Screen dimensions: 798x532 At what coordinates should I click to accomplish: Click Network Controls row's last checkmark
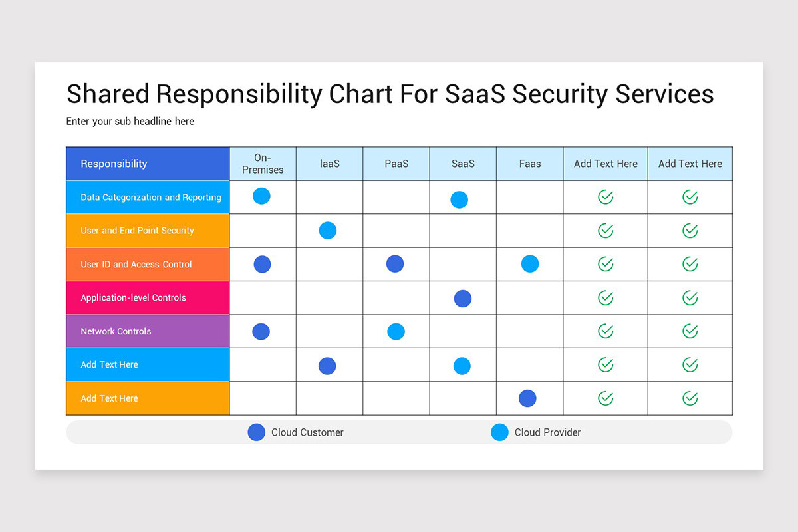click(x=690, y=331)
